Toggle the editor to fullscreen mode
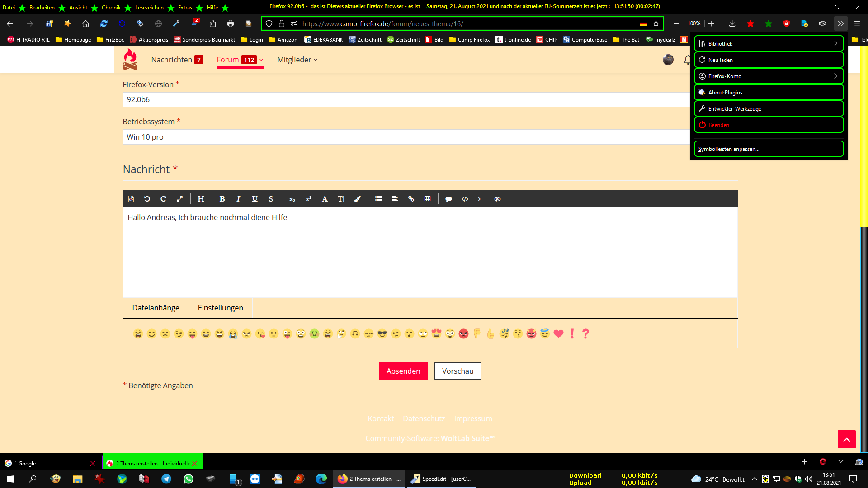The image size is (868, 488). click(179, 199)
